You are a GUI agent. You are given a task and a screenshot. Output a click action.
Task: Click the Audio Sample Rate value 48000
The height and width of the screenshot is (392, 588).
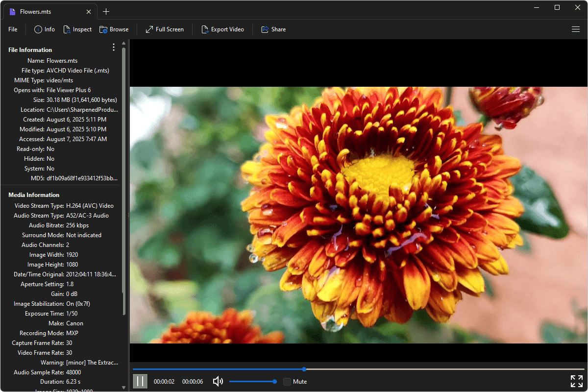(74, 372)
